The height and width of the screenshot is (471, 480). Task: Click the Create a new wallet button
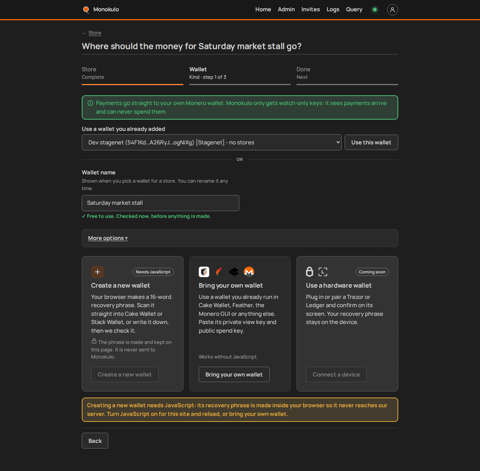click(x=124, y=375)
